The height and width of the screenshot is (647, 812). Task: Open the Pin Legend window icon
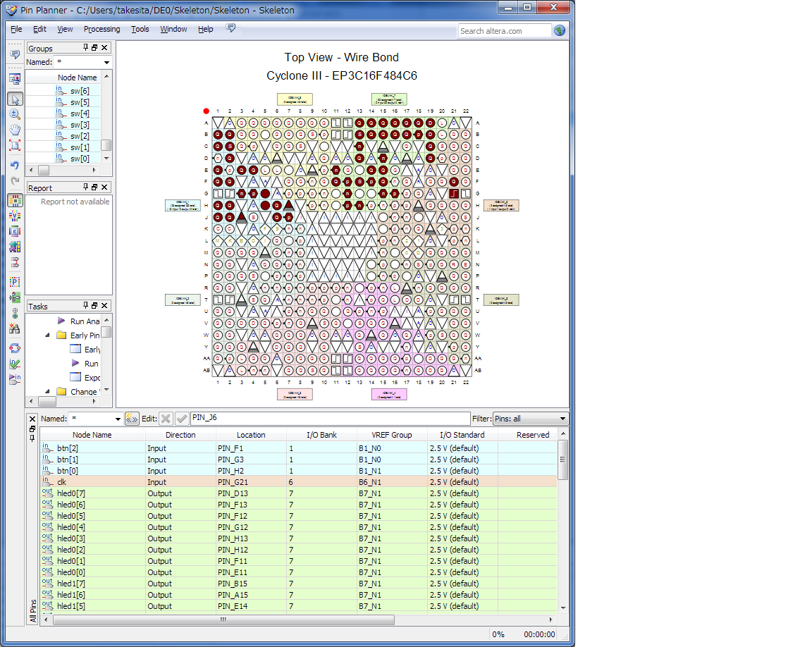tap(15, 79)
